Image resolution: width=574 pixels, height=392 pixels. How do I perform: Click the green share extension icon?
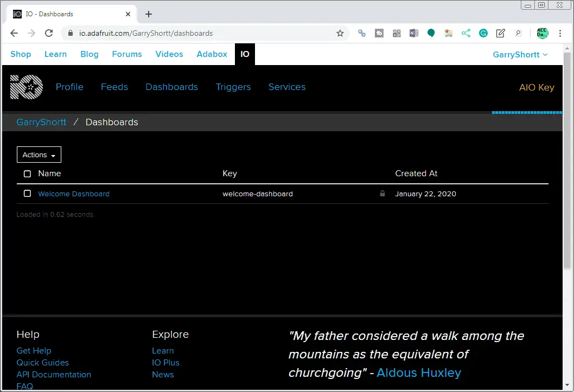[465, 33]
